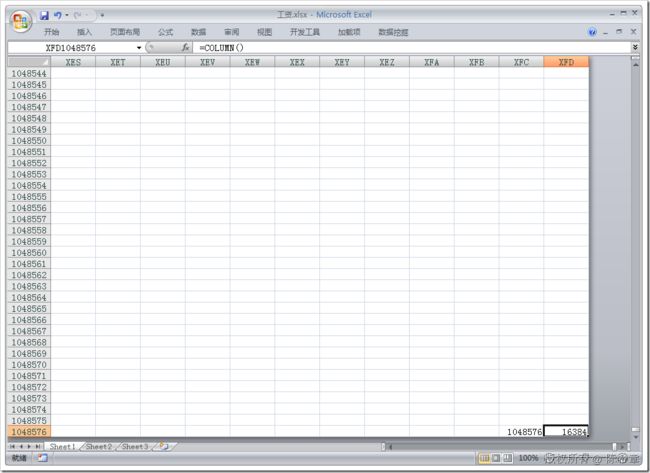Open the 数据 ribbon tab
The height and width of the screenshot is (473, 650).
pos(199,32)
